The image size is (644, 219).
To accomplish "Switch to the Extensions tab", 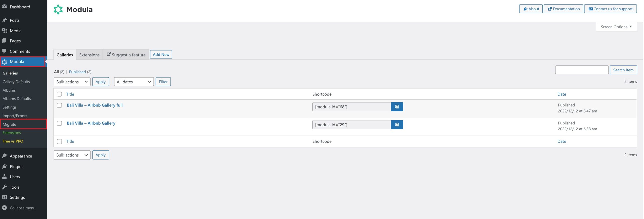I will pos(89,55).
